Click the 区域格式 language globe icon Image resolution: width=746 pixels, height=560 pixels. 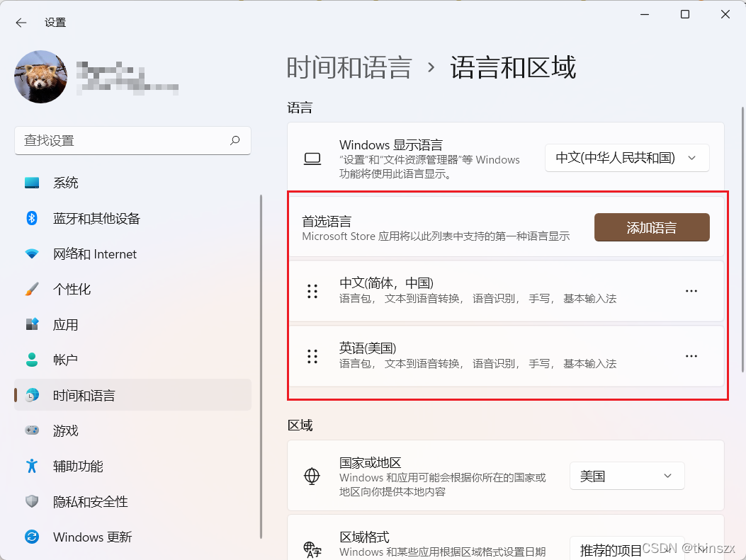click(312, 549)
